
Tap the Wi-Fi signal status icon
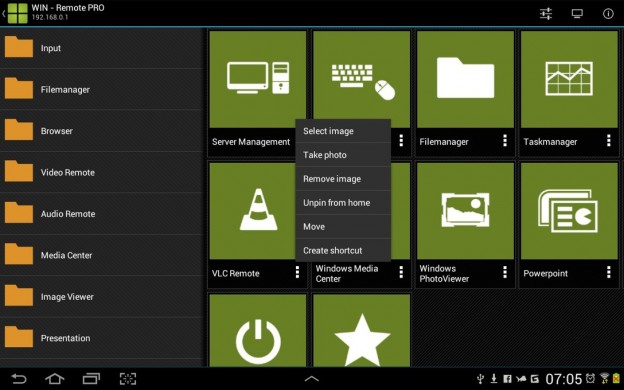point(604,378)
